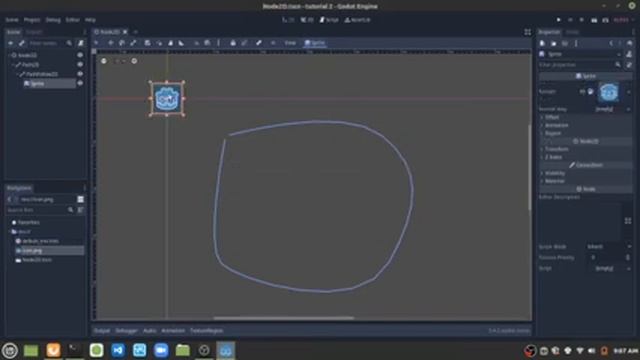Click the distraction-free mode expand icon
This screenshot has height=360, width=640.
click(527, 32)
